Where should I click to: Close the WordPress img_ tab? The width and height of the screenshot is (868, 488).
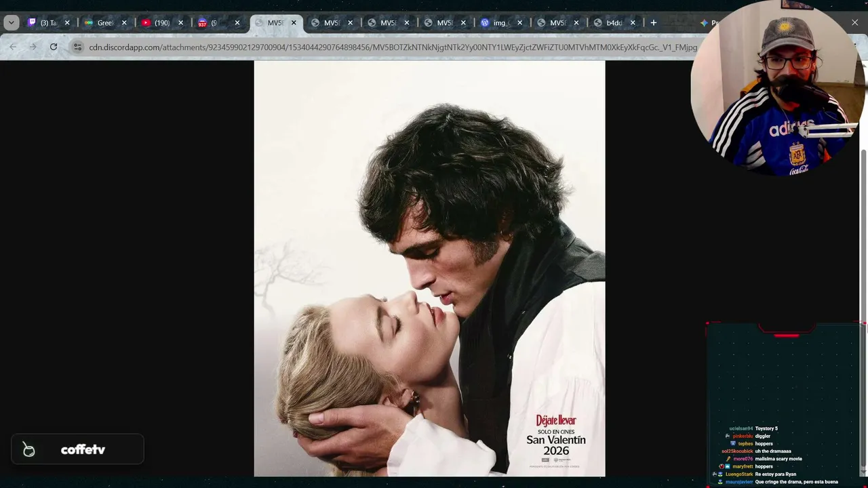tap(520, 22)
